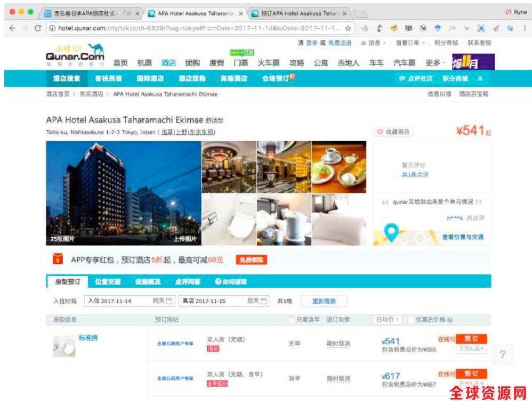Tick the 只看含早 checkbox
Screen dimensions: 532x406
(x=291, y=320)
